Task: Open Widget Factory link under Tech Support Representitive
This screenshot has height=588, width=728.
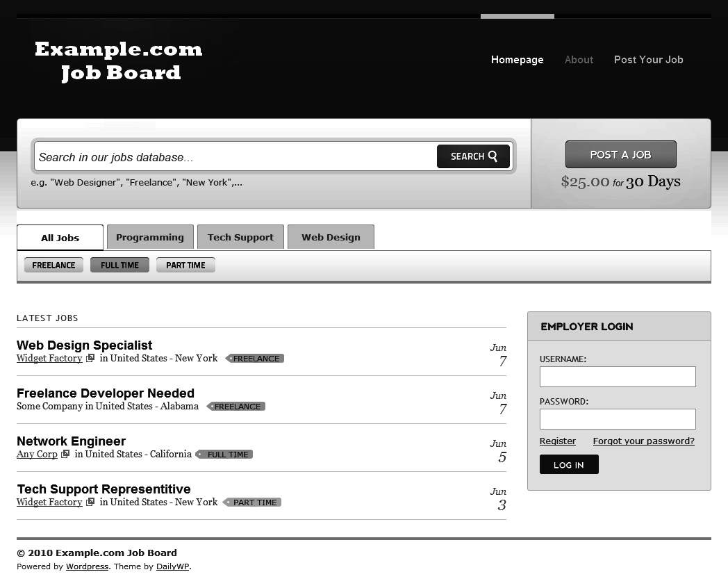Action: click(x=49, y=502)
